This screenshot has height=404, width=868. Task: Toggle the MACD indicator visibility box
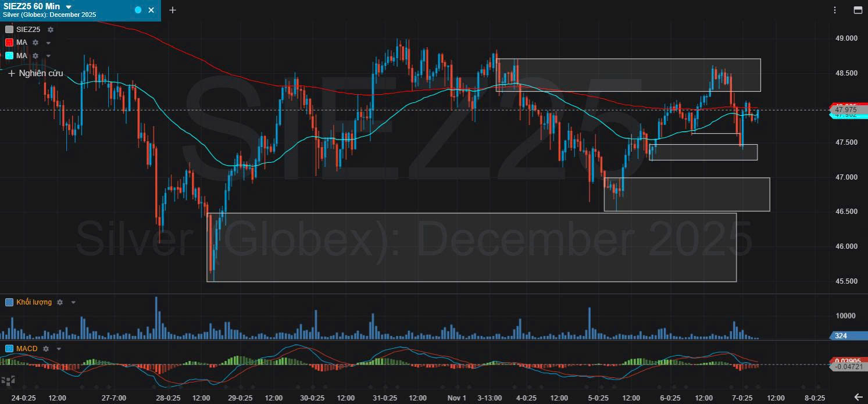click(x=9, y=349)
